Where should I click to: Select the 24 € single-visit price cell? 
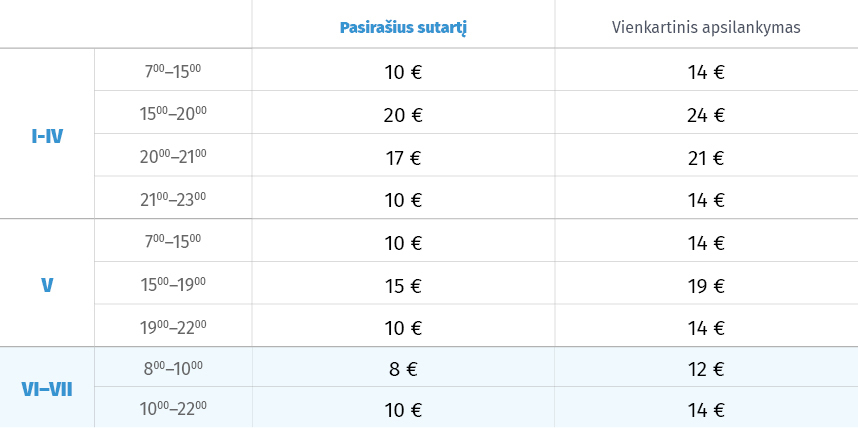click(706, 115)
